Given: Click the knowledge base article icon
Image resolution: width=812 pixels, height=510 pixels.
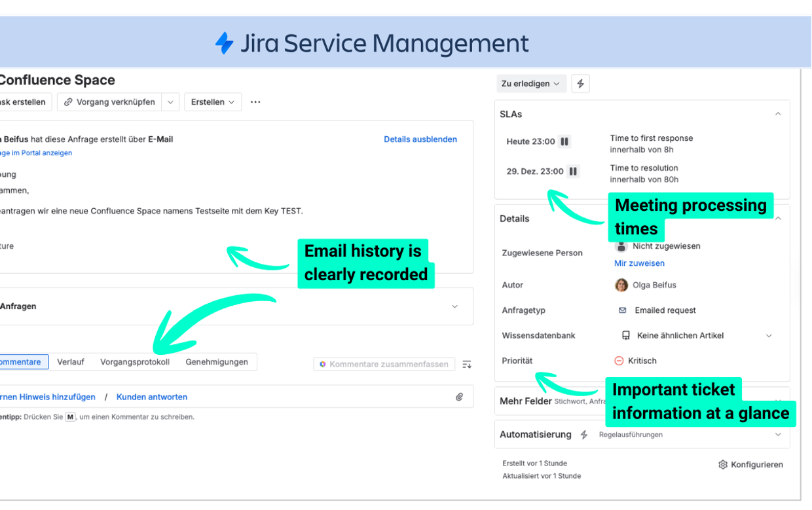Looking at the screenshot, I should (625, 335).
